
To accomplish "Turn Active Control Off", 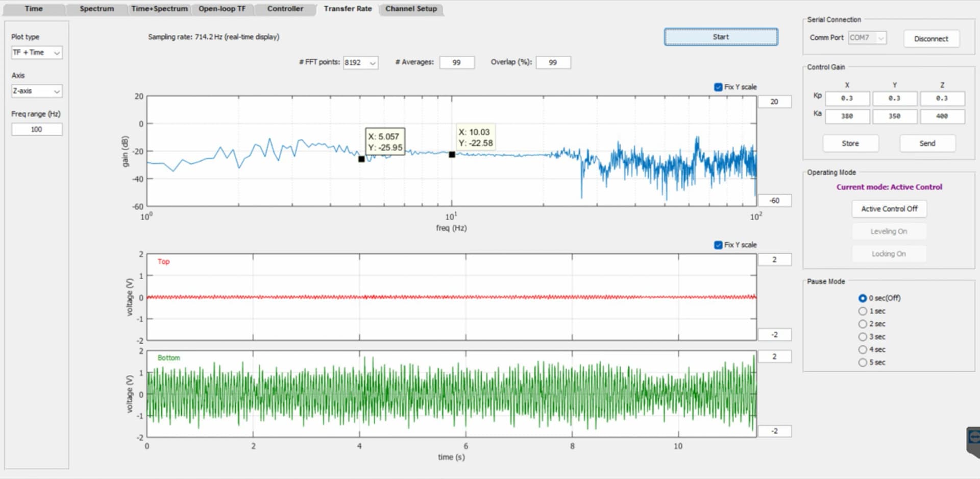I will coord(889,209).
